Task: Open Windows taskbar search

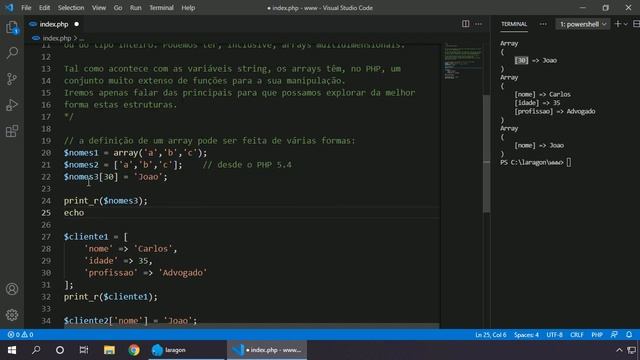Action: [x=36, y=350]
